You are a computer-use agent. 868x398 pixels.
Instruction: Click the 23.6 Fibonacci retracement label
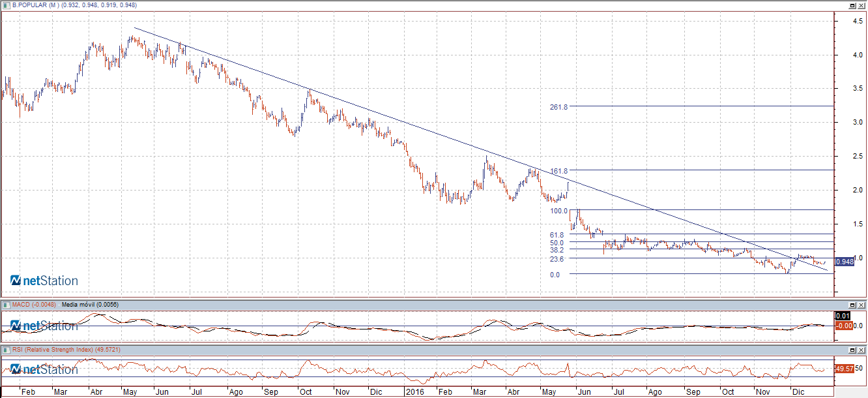coord(557,259)
